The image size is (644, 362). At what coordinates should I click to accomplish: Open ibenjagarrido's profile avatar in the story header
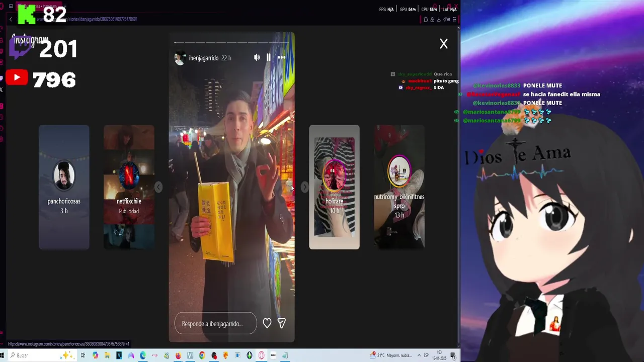pyautogui.click(x=180, y=58)
